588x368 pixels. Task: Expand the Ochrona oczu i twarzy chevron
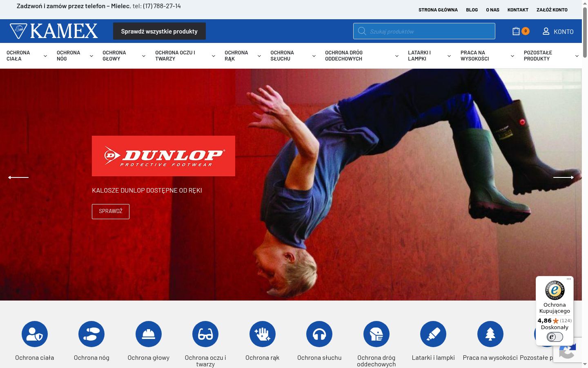pos(214,56)
